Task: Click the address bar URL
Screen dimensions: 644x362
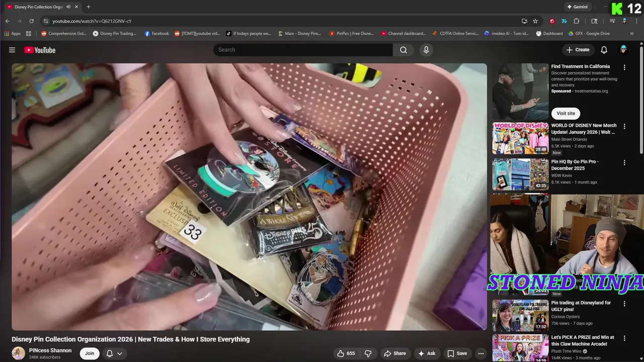Action: coord(92,21)
